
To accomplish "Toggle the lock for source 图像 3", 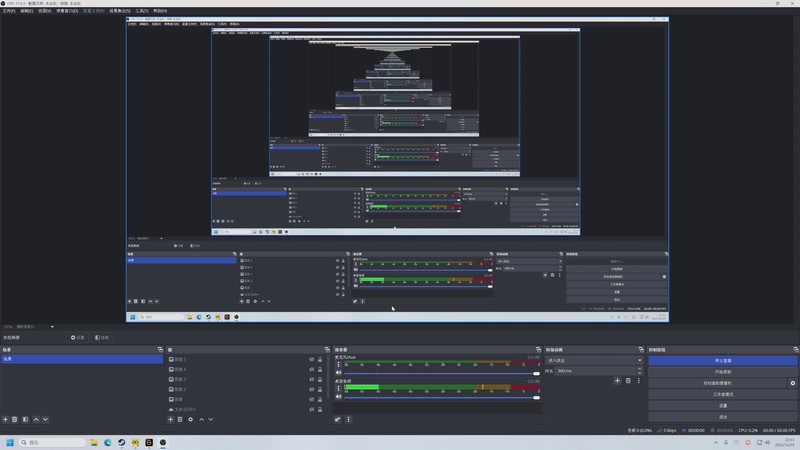I will pyautogui.click(x=320, y=379).
